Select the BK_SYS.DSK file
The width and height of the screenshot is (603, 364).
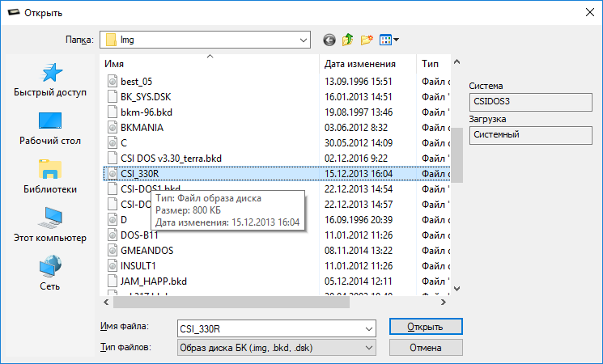point(146,96)
